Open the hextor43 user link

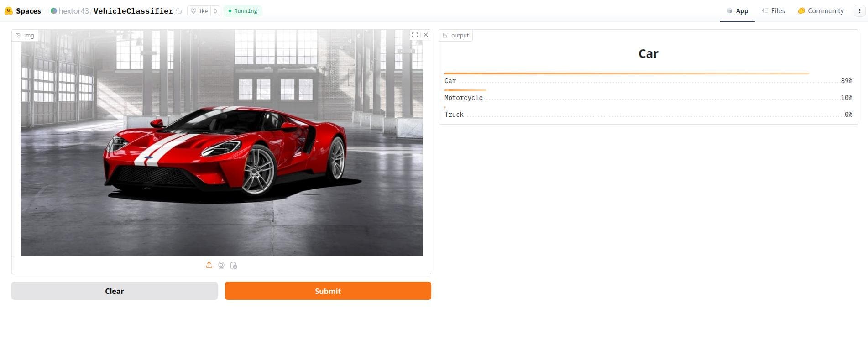click(73, 11)
